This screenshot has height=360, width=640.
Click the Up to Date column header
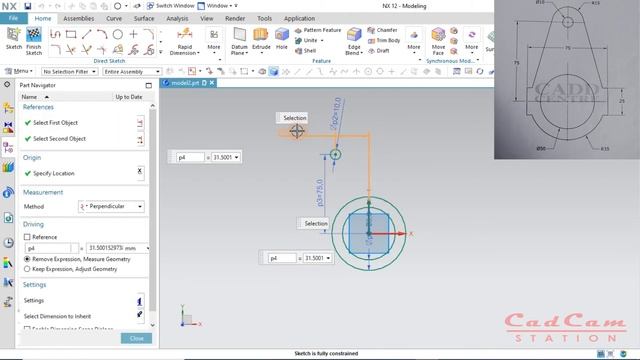(129, 97)
